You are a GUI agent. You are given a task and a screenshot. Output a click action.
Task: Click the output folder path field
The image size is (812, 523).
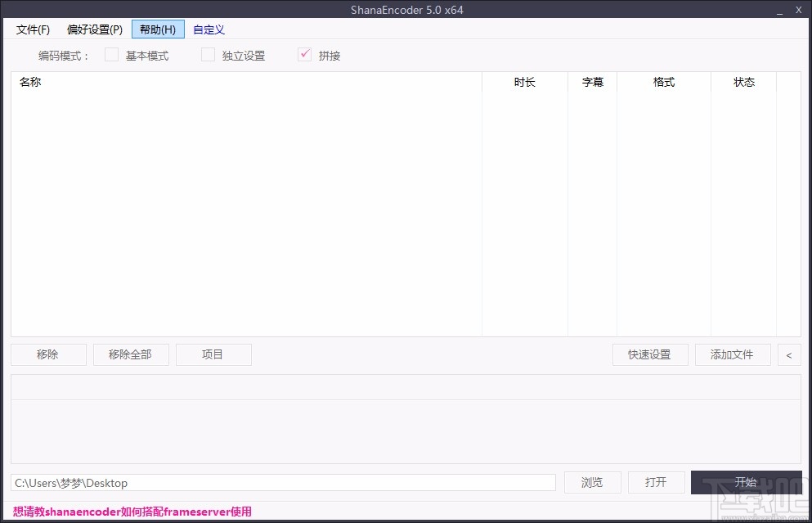tap(283, 483)
